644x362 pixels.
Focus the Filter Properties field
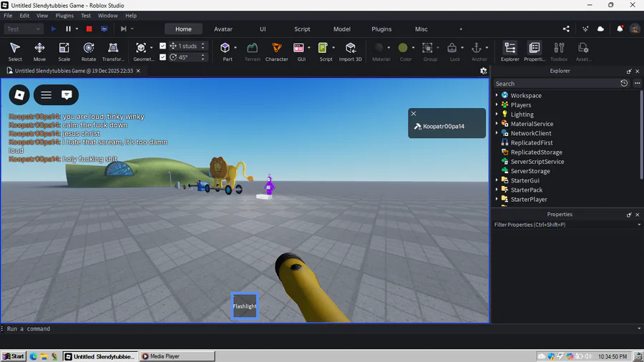[565, 225]
